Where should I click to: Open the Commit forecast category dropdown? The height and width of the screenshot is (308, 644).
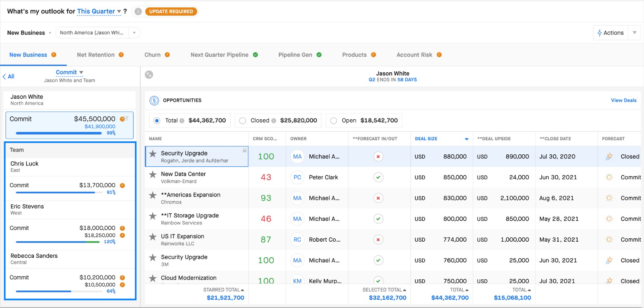click(69, 72)
